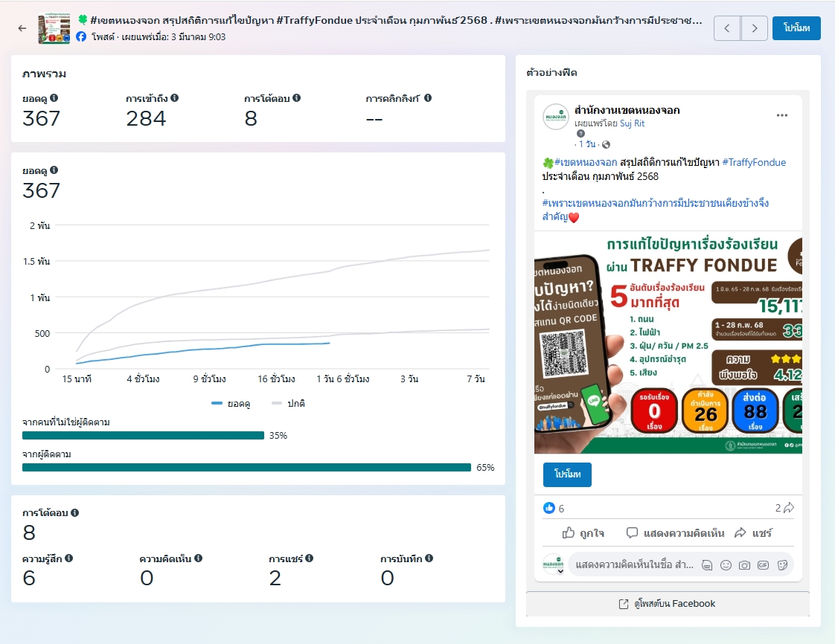Click the reach value 284
Viewport: 835px width, 644px height.
[146, 119]
